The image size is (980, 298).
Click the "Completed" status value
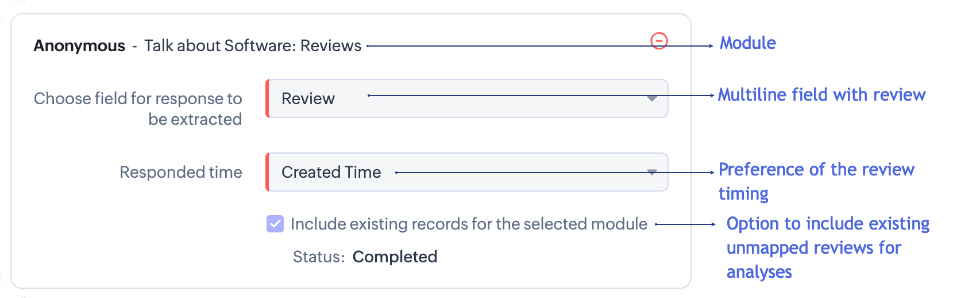click(395, 257)
